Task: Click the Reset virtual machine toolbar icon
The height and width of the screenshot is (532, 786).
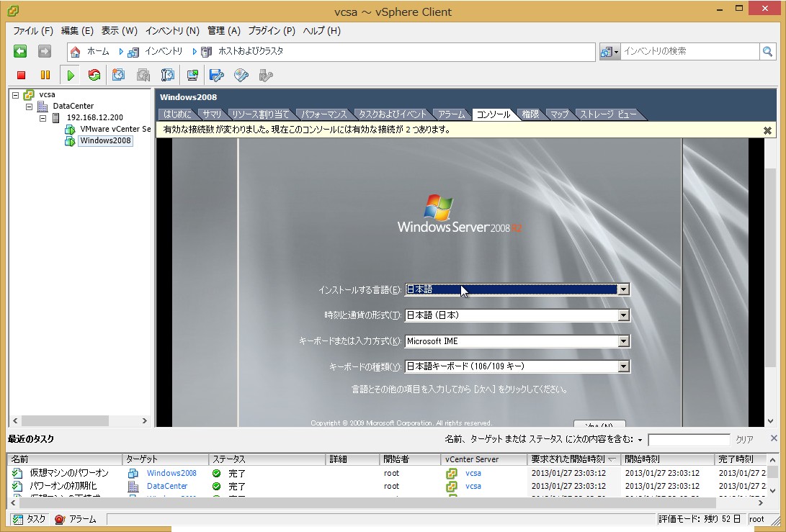Action: (x=94, y=75)
